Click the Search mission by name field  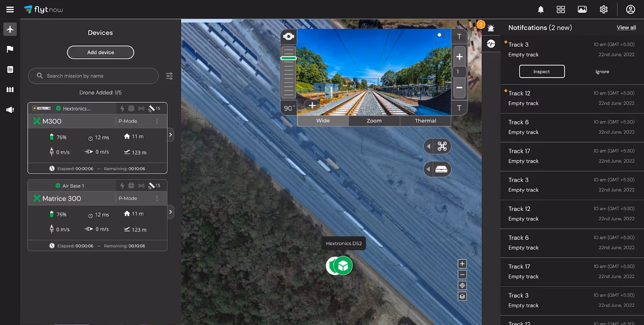click(93, 76)
